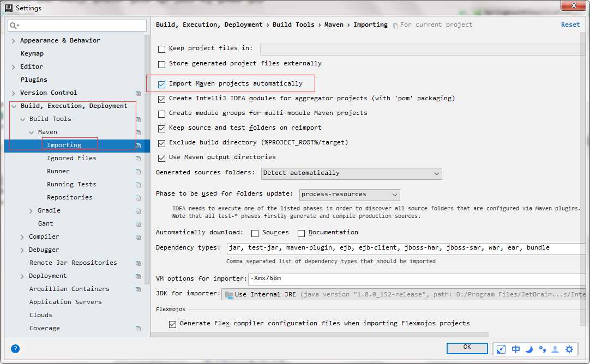Click the gear settings icon in input toolbar
Screen dimensions: 590x364
(569, 349)
